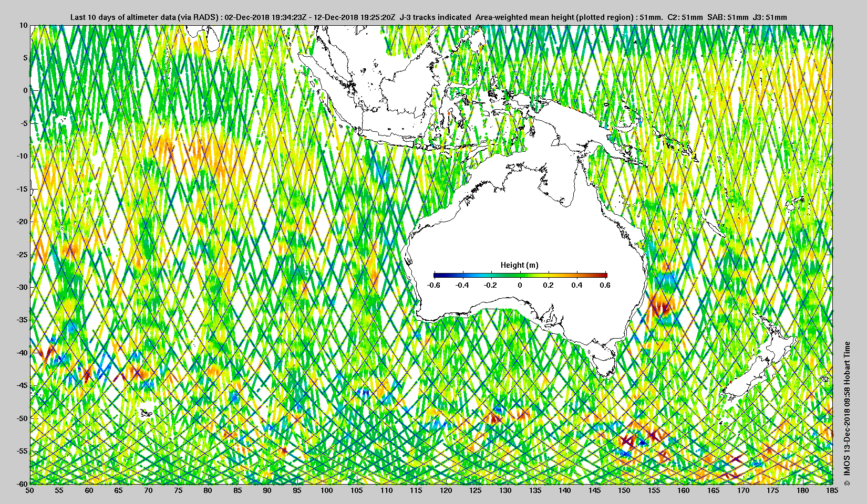Click the "Last 10 days of altimeter data (via RADS)" title

click(146, 17)
